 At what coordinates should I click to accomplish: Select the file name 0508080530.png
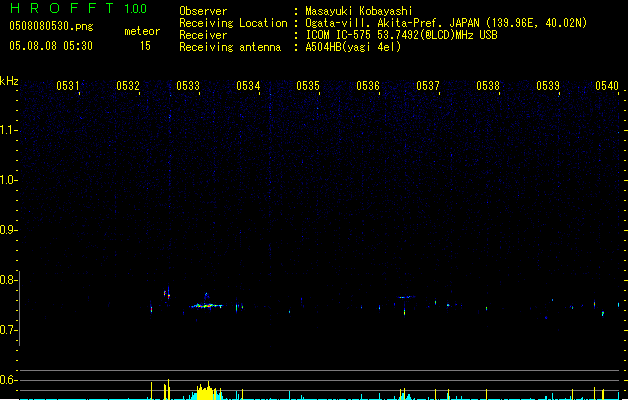(x=51, y=26)
